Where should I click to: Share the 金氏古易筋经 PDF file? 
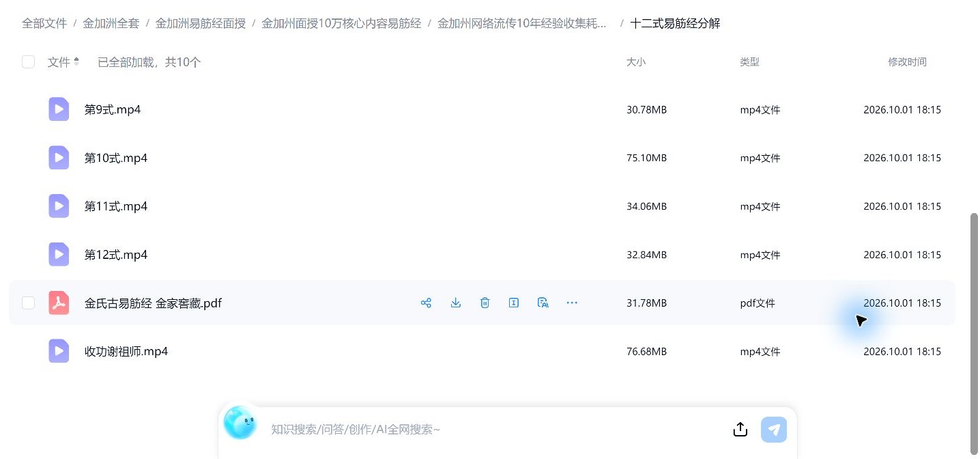pos(427,303)
